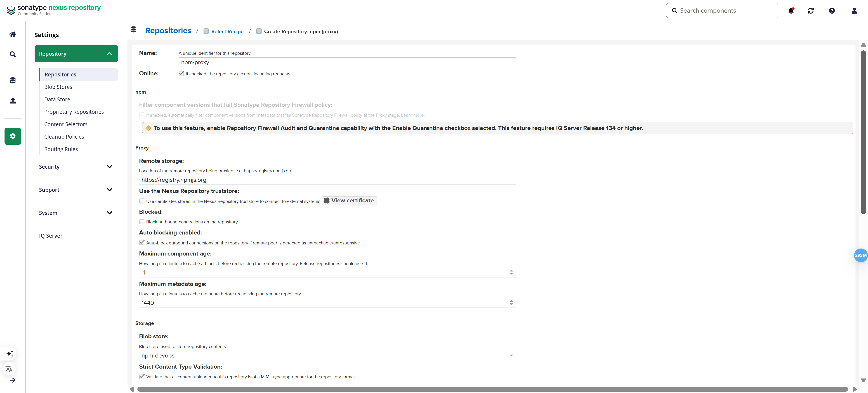
Task: Expand the Security section
Action: coord(76,167)
